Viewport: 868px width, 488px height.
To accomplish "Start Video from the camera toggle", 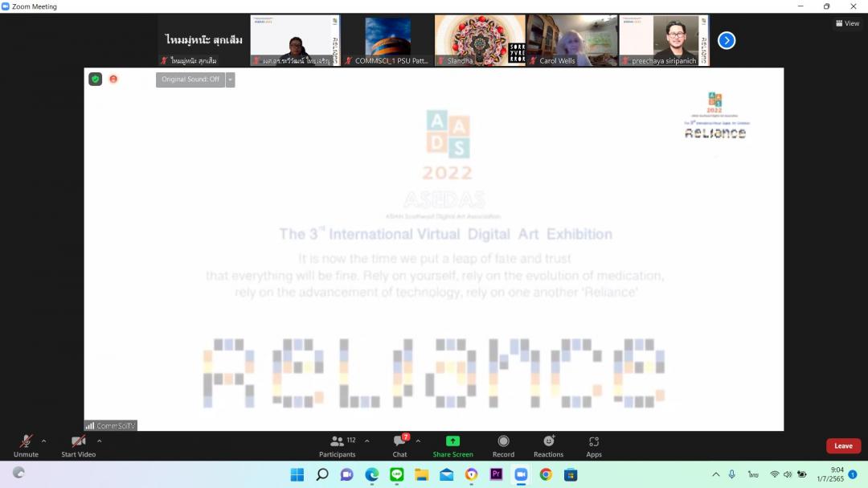I will (x=78, y=441).
